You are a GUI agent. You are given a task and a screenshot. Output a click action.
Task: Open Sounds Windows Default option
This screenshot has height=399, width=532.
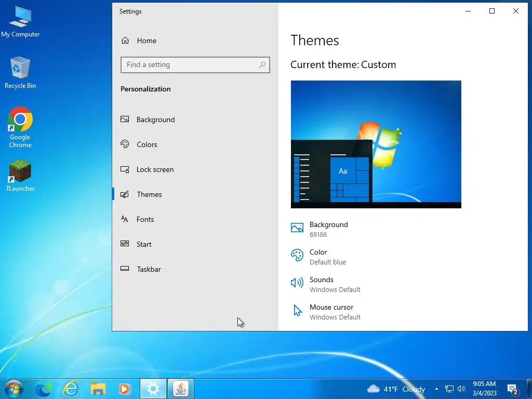(325, 284)
